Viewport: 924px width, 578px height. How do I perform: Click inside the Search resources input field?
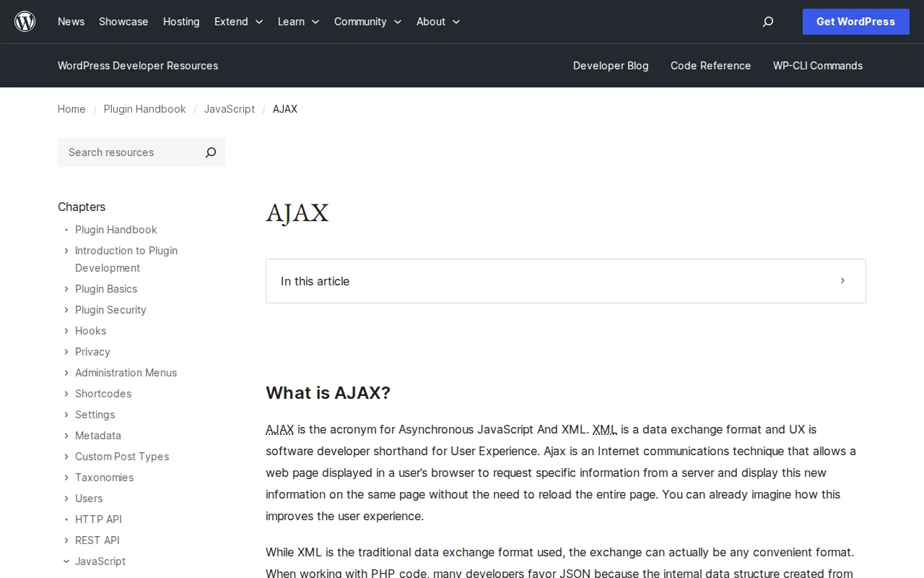pos(123,152)
